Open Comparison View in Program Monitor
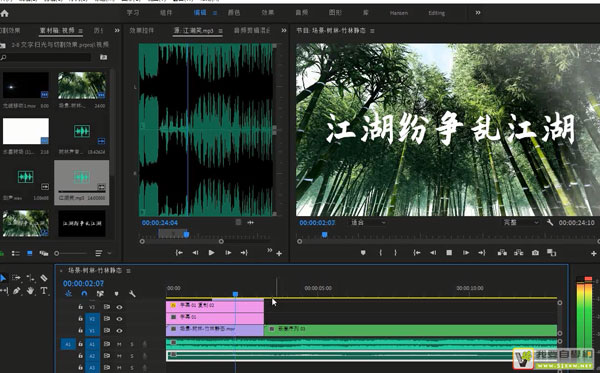Screen dimensions: 600x373 coord(551,252)
